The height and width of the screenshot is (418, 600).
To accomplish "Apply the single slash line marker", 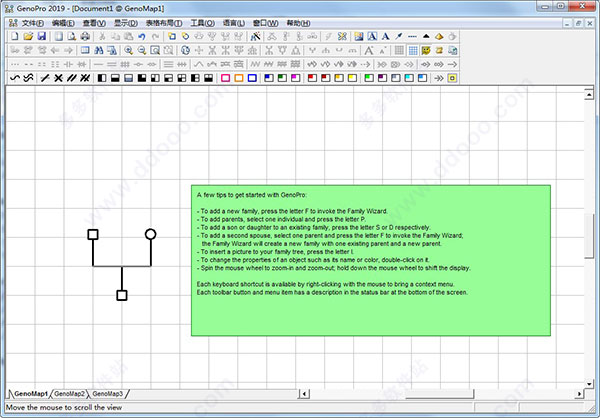I will pos(45,78).
